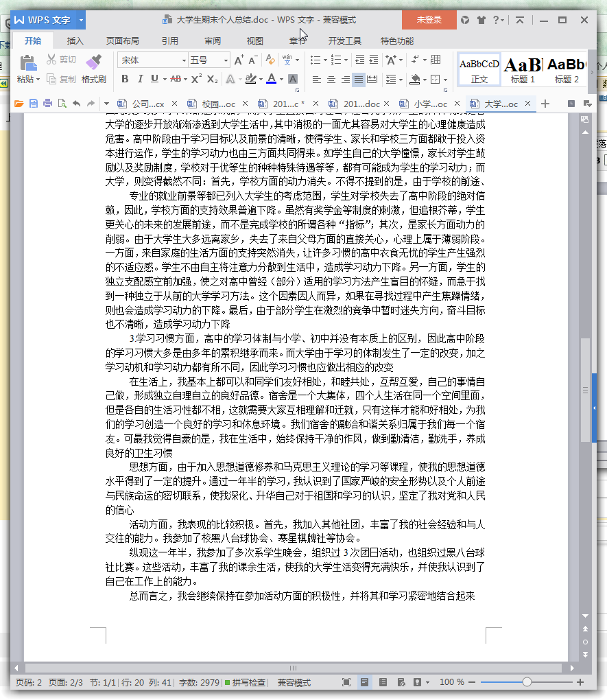The height and width of the screenshot is (700, 607).
Task: Toggle Italic formatting
Action: click(x=140, y=79)
